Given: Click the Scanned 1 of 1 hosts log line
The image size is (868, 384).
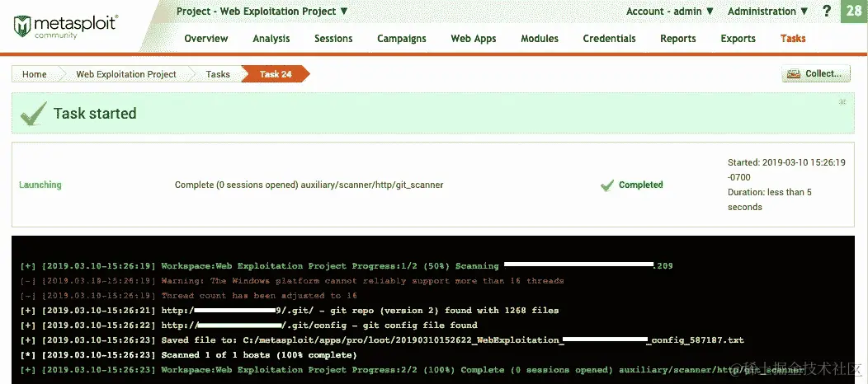Looking at the screenshot, I should coord(189,354).
